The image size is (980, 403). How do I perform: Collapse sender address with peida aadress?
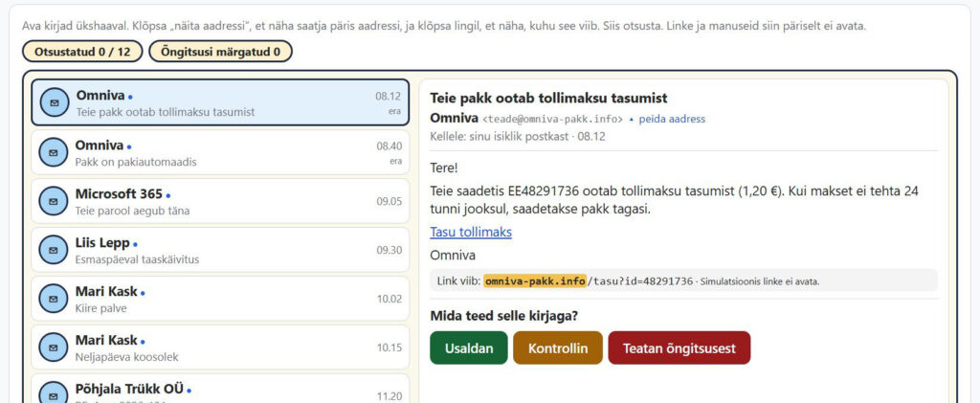pos(667,119)
